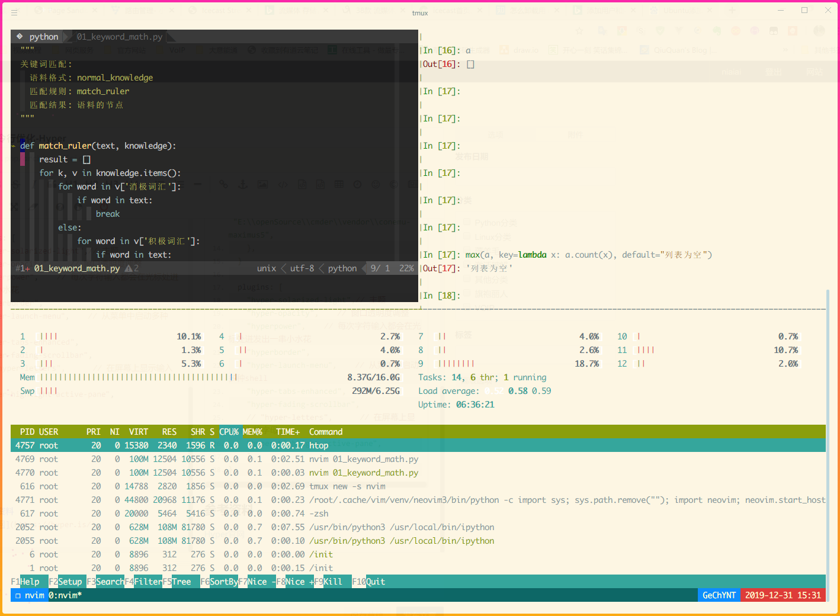Open F6 SortBy menu in htop

point(219,582)
